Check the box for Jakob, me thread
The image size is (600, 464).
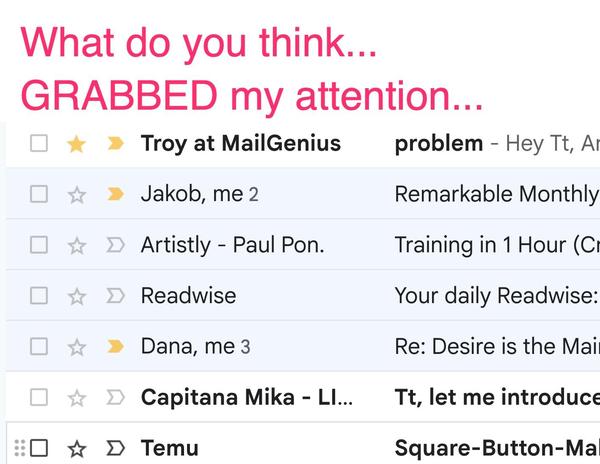click(39, 194)
